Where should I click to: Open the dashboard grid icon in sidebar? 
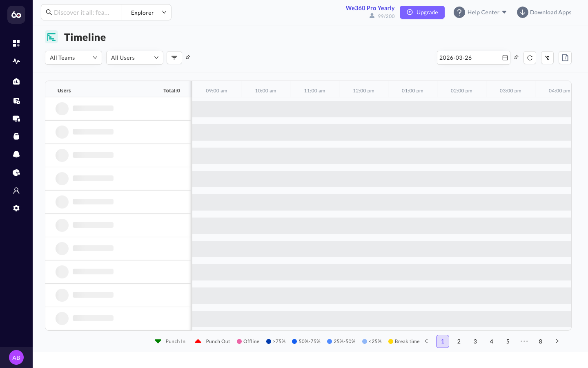16,43
